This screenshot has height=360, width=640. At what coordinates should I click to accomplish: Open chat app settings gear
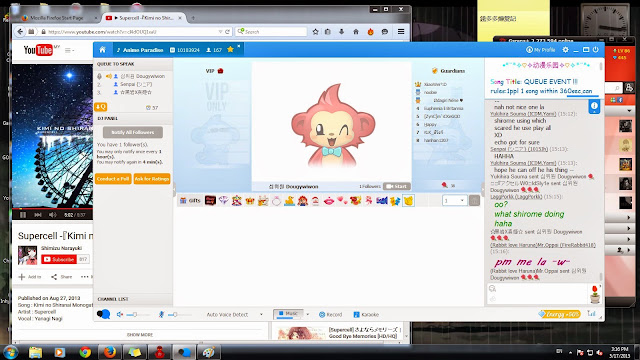(565, 50)
